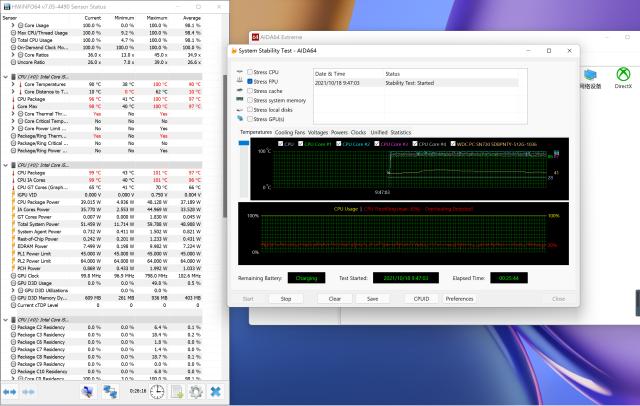Expand the Core Critical Temperature row

13,121
